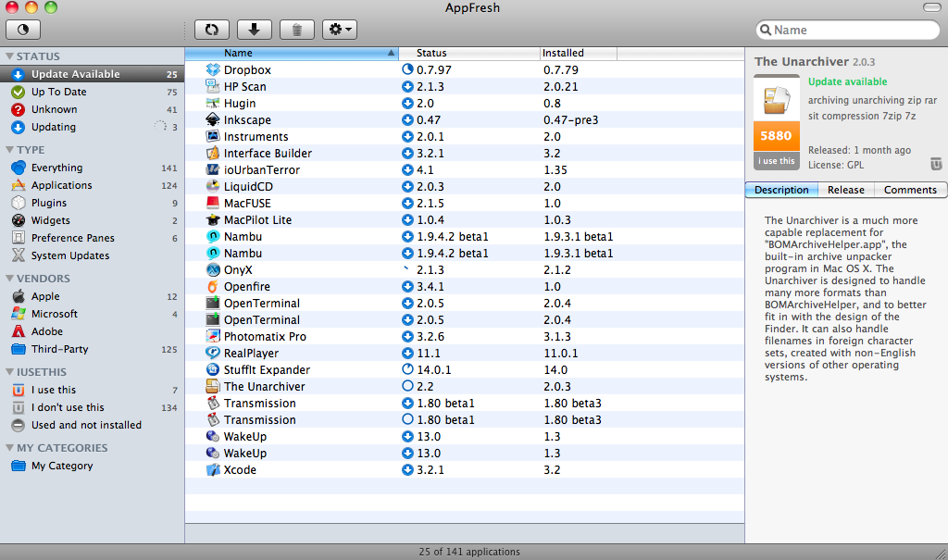Viewport: 948px width, 560px height.
Task: Click the StuffIt Expander app icon
Action: [213, 369]
